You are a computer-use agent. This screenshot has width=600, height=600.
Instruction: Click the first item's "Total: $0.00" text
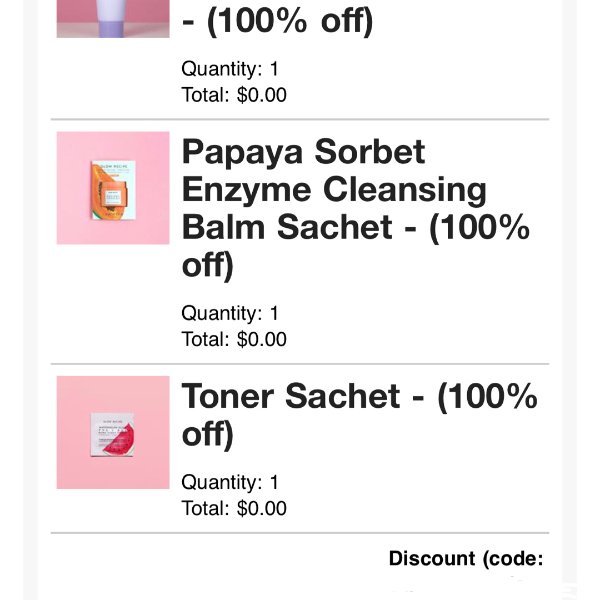(x=234, y=95)
